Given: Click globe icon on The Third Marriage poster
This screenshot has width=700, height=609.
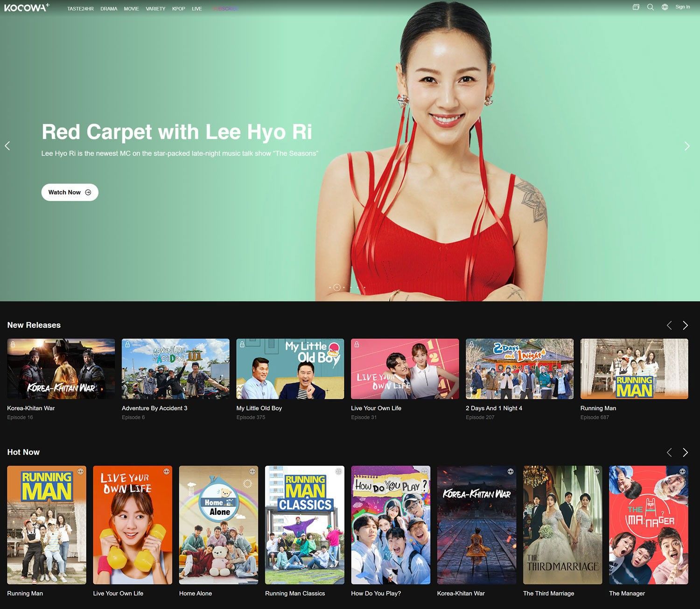Looking at the screenshot, I should (x=596, y=471).
